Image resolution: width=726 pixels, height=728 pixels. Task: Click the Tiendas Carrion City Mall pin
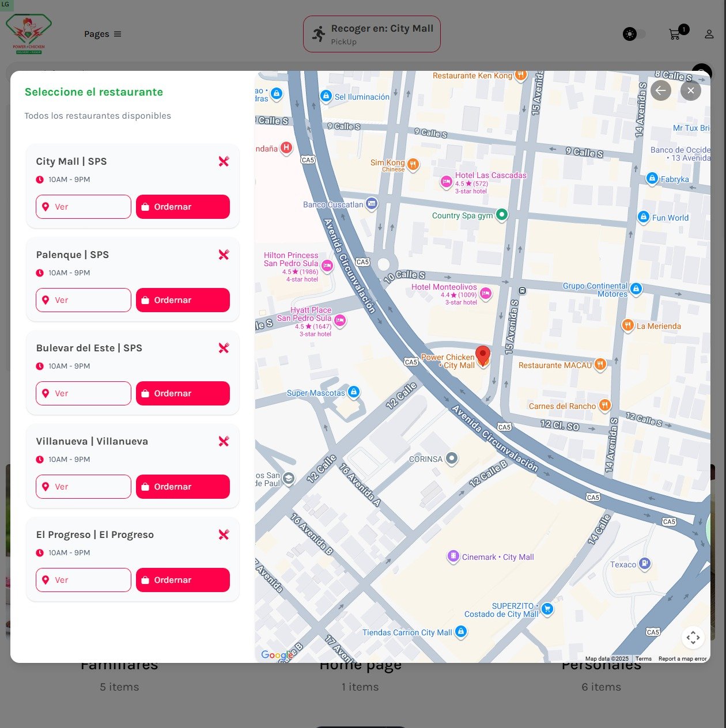(460, 632)
